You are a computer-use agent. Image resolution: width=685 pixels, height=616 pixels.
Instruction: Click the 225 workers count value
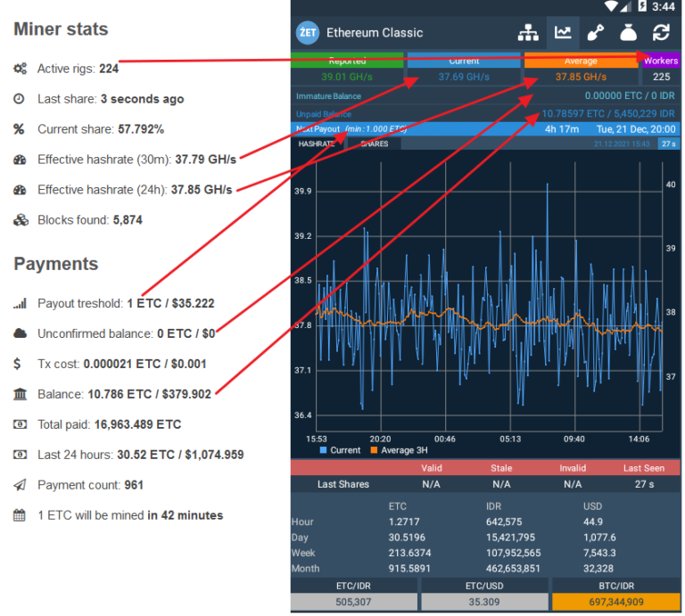(662, 77)
